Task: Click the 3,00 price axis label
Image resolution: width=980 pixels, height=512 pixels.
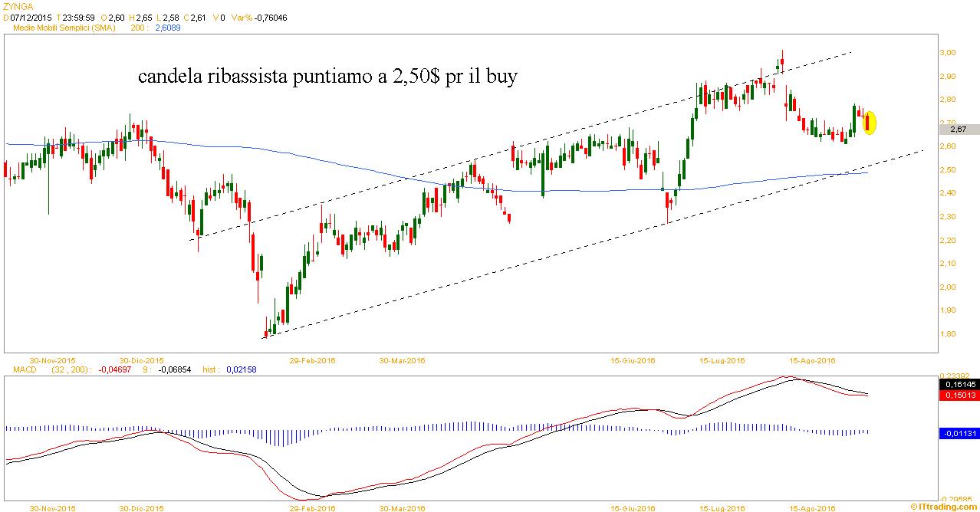Action: pyautogui.click(x=949, y=53)
